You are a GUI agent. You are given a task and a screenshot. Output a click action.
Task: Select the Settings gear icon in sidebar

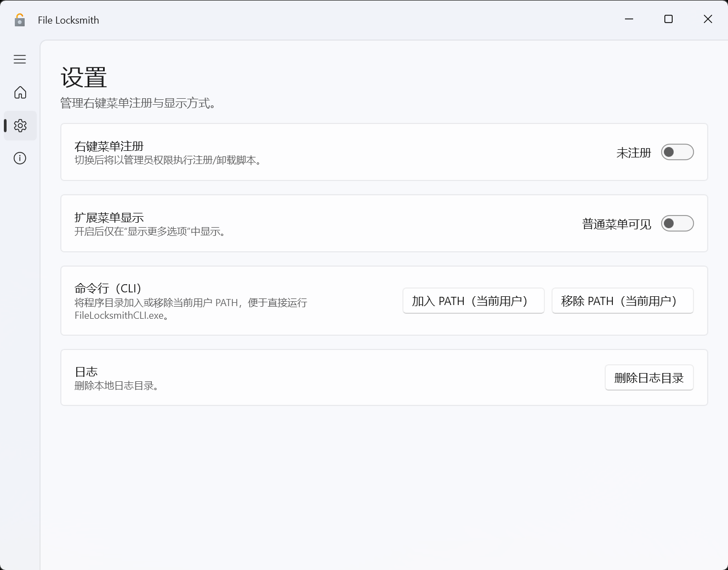(x=20, y=126)
